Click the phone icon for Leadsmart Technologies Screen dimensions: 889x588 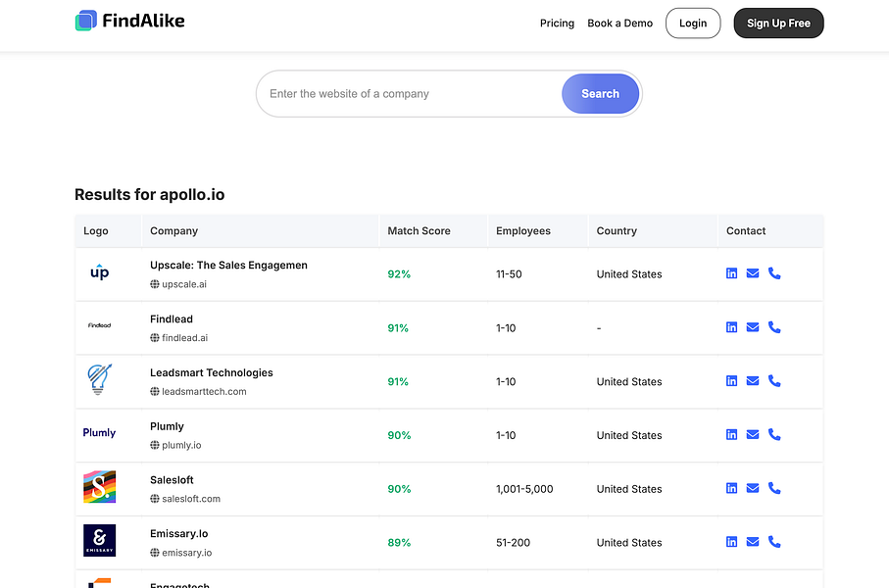774,381
